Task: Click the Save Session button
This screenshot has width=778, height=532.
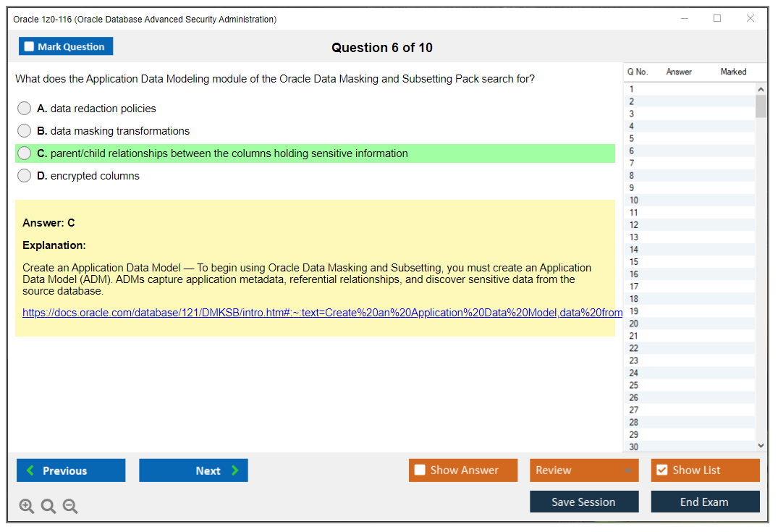Action: 584,501
